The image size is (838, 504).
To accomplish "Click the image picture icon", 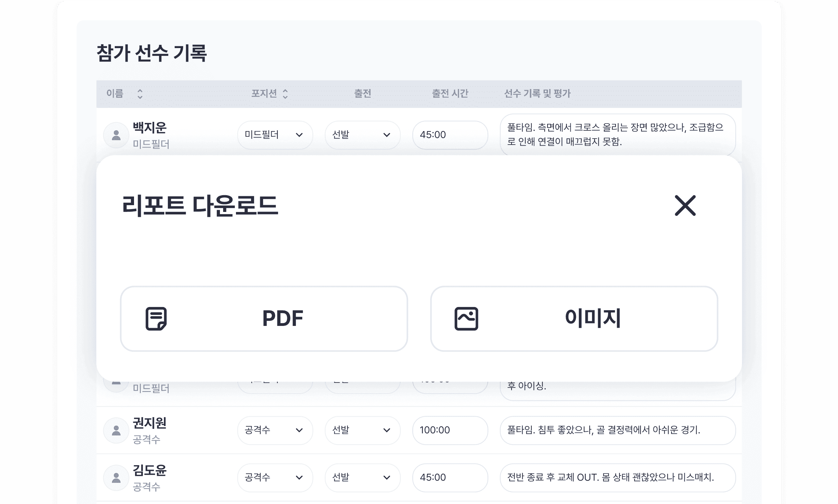I will point(466,318).
